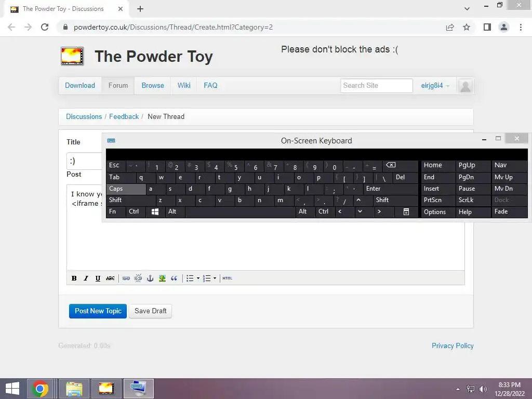The width and height of the screenshot is (532, 399).
Task: Open Chrome tab search chevron
Action: (467, 9)
